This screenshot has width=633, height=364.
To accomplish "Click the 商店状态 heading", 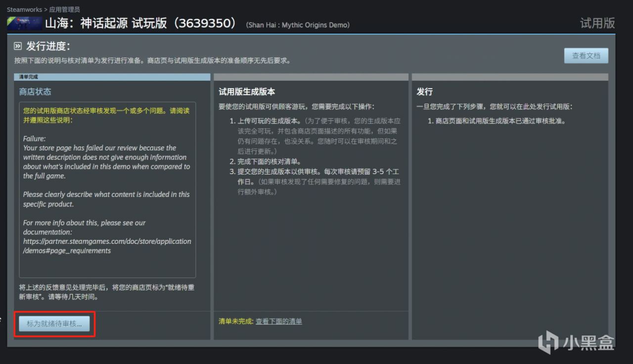I will (x=35, y=91).
